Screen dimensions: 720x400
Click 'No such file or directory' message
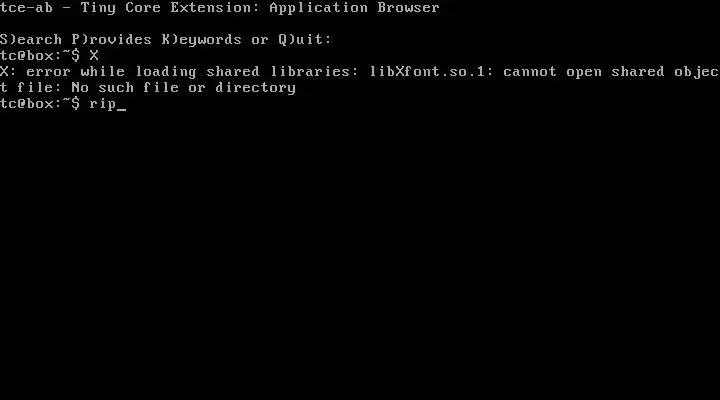pos(184,88)
